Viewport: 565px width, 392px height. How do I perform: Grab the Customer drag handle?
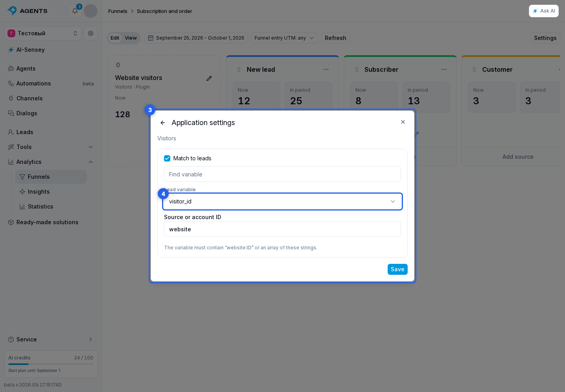[474, 69]
